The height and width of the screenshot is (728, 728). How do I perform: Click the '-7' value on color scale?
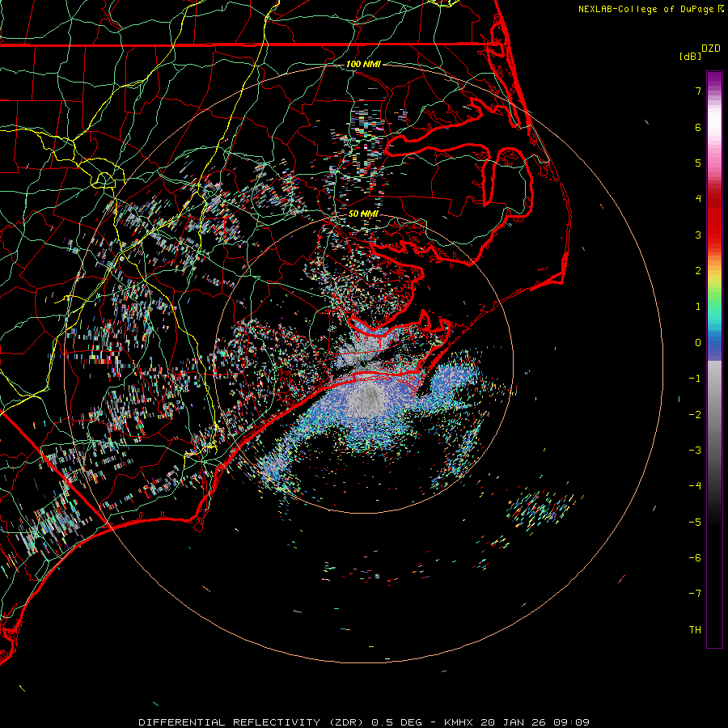click(695, 594)
